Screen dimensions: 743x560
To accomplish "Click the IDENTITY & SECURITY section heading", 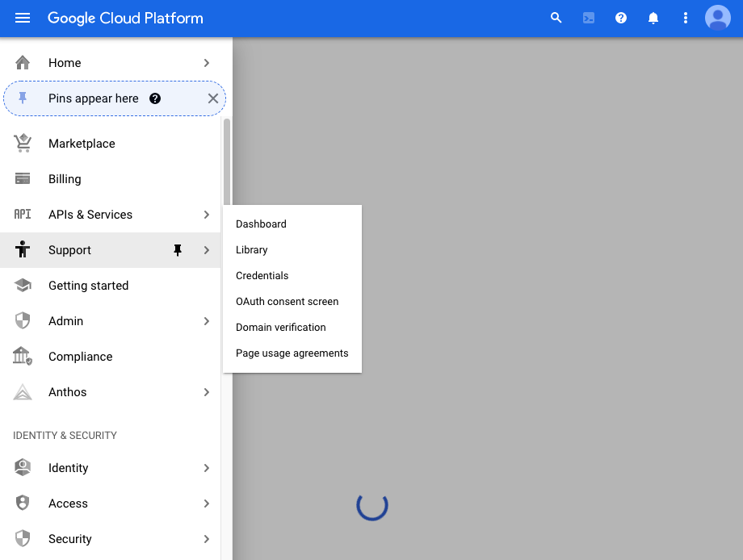I will click(x=65, y=435).
